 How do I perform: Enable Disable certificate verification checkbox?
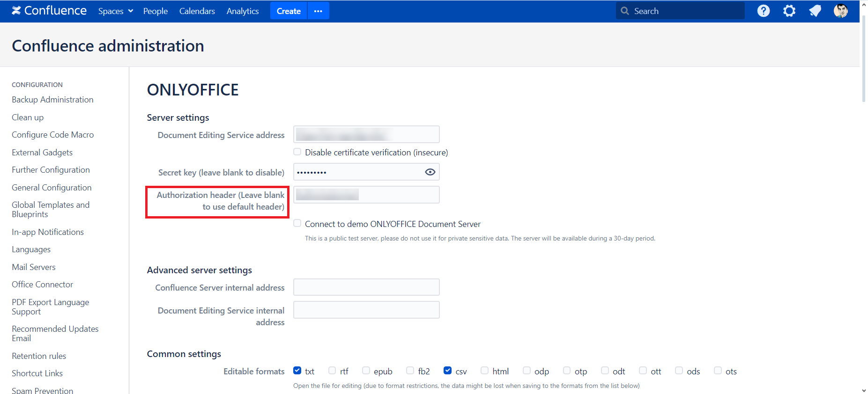[297, 152]
